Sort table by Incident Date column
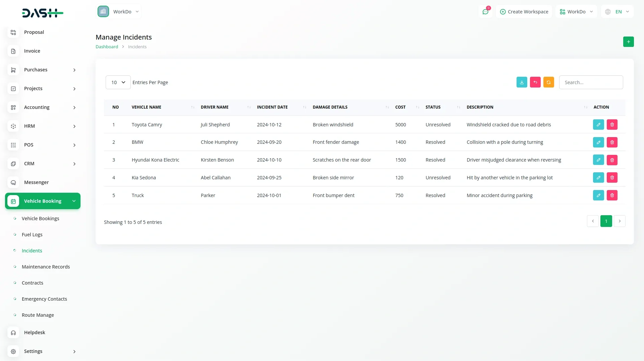 pyautogui.click(x=272, y=107)
